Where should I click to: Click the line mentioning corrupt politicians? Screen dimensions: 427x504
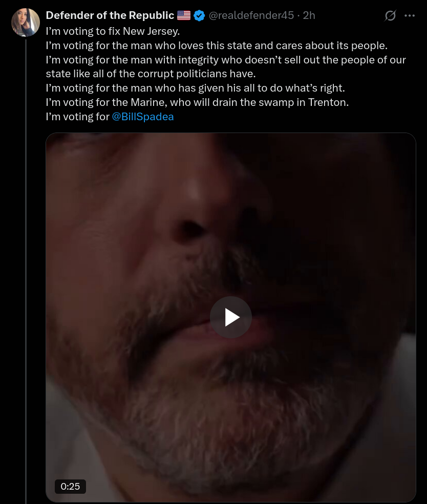[151, 74]
